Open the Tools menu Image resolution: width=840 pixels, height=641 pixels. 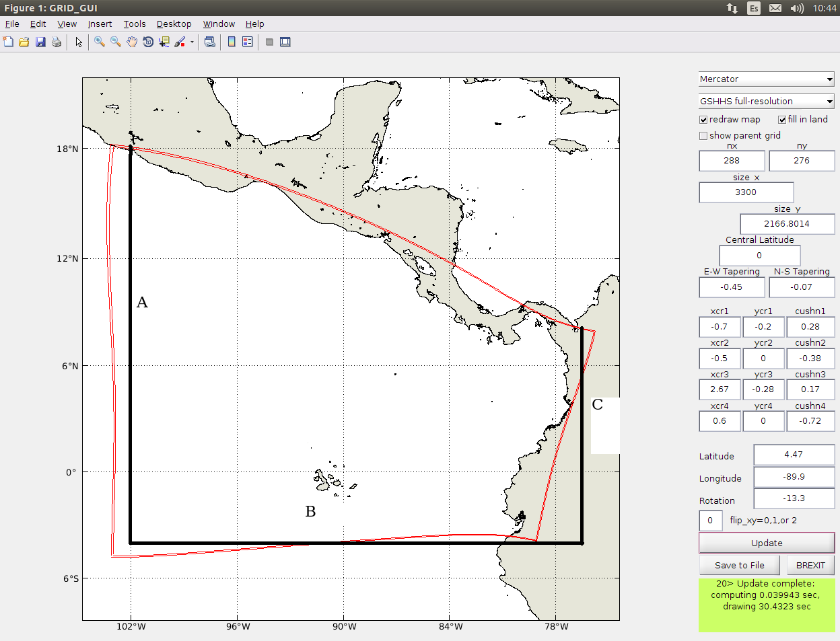135,24
